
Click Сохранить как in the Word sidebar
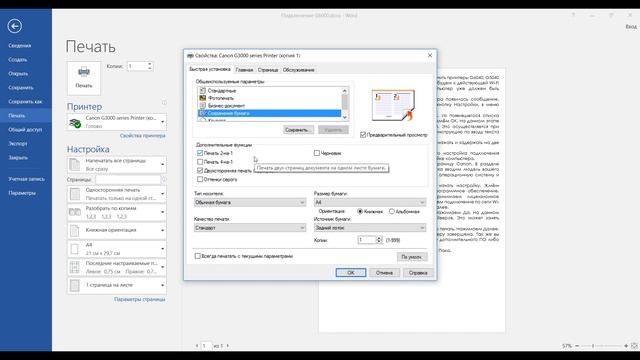pyautogui.click(x=26, y=102)
